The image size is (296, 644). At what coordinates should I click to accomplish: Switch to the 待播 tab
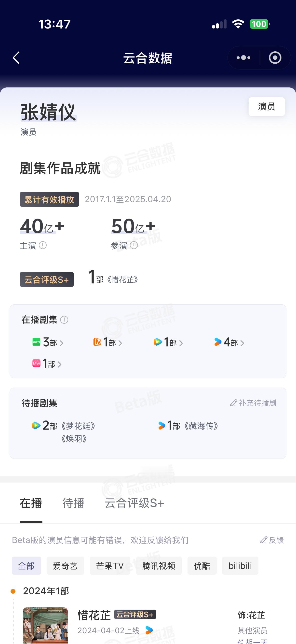click(73, 503)
